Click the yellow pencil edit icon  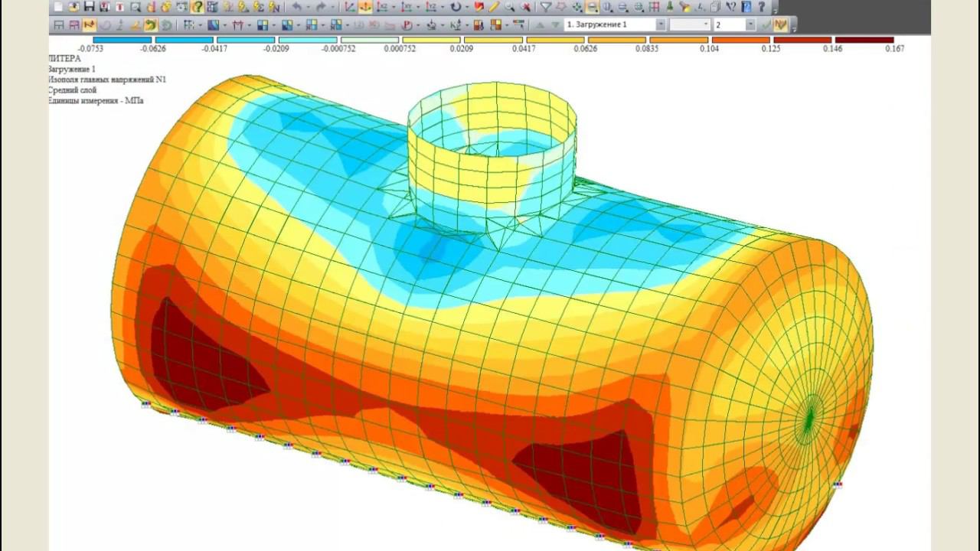[495, 7]
